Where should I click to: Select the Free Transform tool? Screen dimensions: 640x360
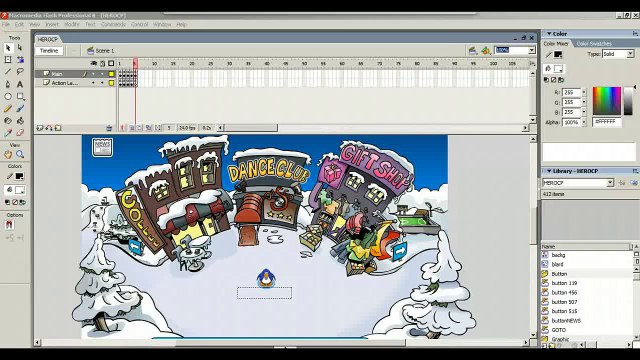click(x=8, y=60)
